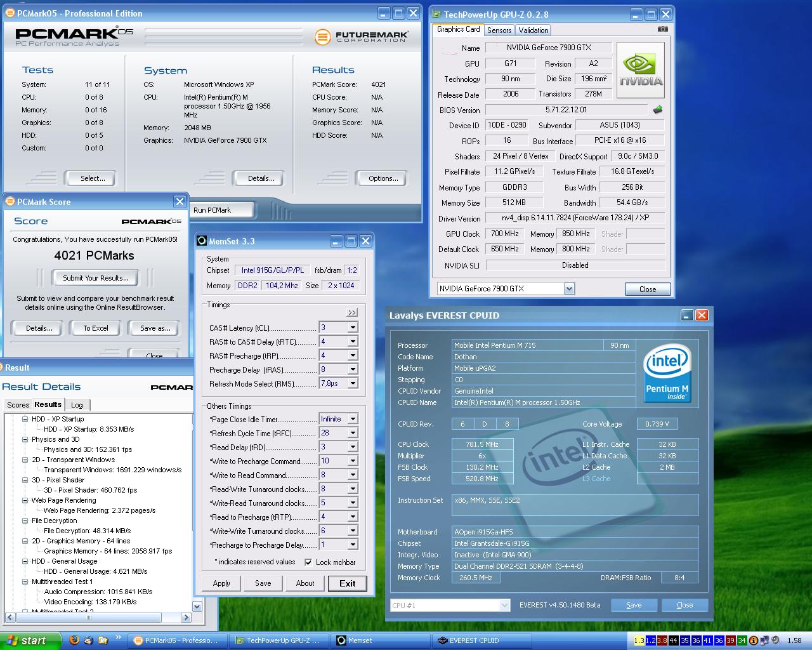Screen dimensions: 812x650
Task: Click the GPU-Z title bar icon
Action: click(x=436, y=14)
